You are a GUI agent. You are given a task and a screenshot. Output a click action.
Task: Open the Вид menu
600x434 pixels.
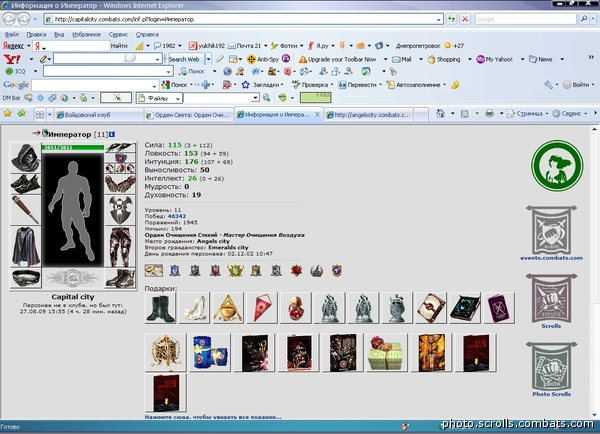pyautogui.click(x=59, y=34)
